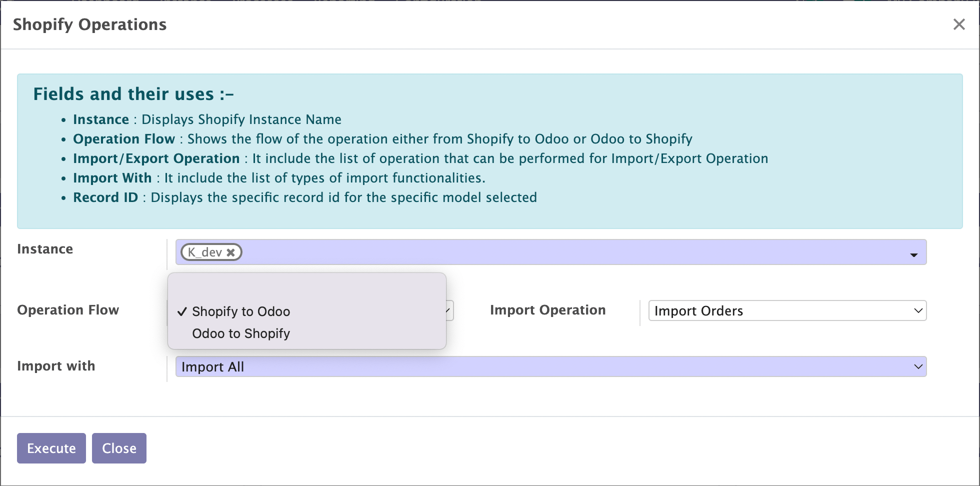The width and height of the screenshot is (980, 486).
Task: Select the Shopify to Odoo option
Action: click(241, 311)
